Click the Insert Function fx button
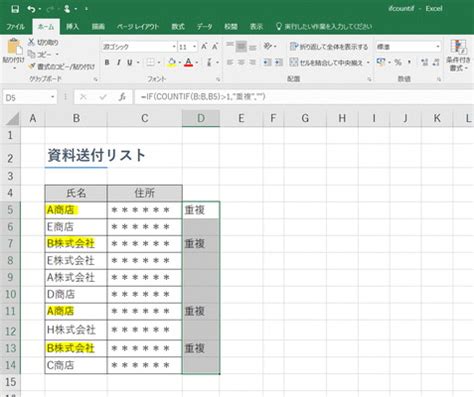This screenshot has height=397, width=474. point(122,97)
